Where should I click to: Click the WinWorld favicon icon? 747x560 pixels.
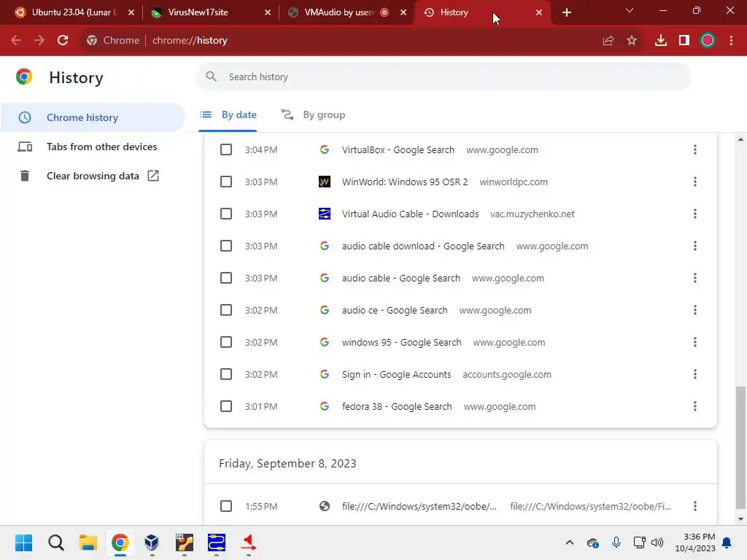[325, 182]
